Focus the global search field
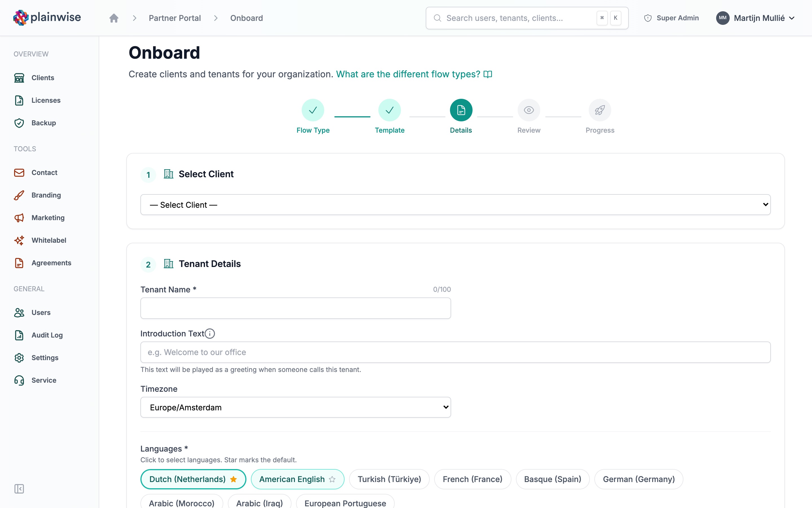 coord(527,18)
